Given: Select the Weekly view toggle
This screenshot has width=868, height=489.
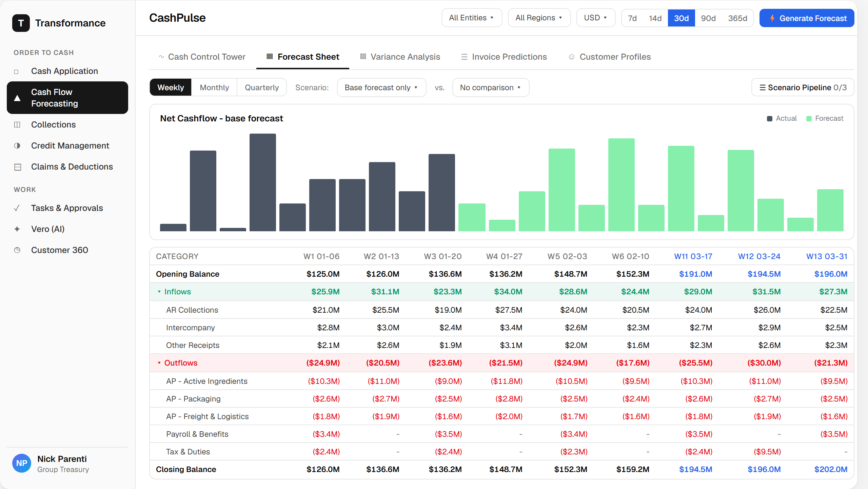Looking at the screenshot, I should [171, 87].
